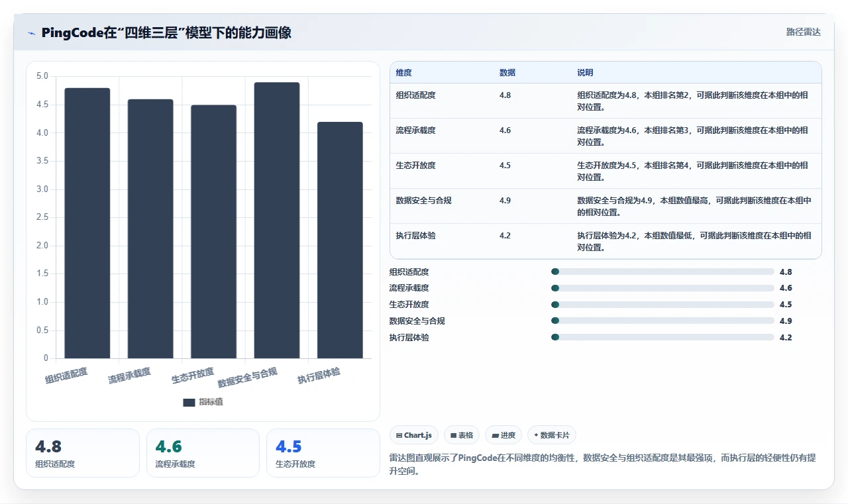Click the 流程承载度 bar in chart
This screenshot has height=504, width=848.
tap(150, 229)
